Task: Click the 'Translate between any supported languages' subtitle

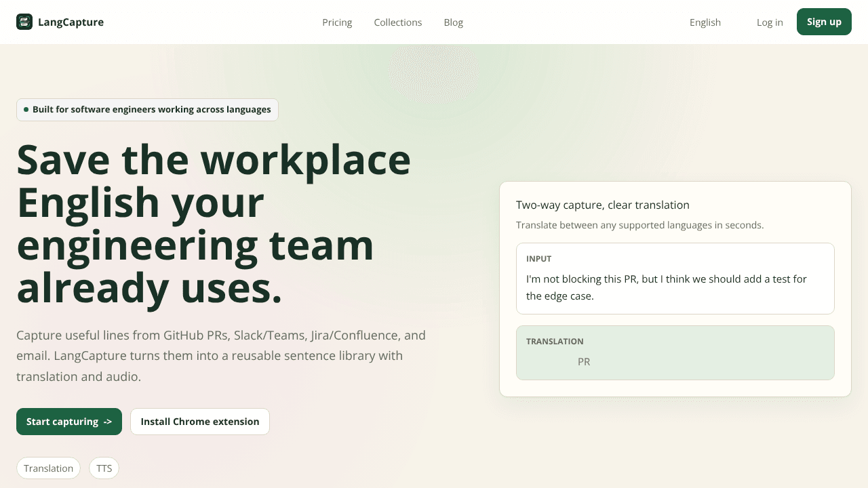Action: [x=639, y=225]
